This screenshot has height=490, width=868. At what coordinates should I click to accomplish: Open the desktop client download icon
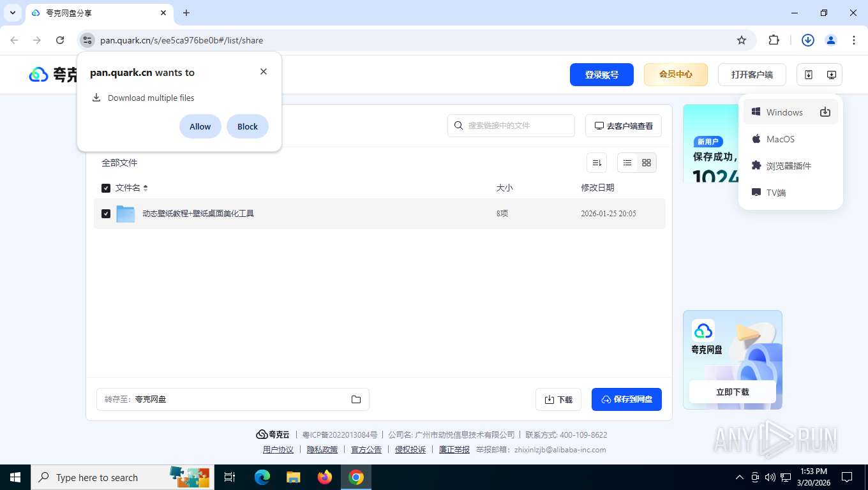pyautogui.click(x=831, y=75)
